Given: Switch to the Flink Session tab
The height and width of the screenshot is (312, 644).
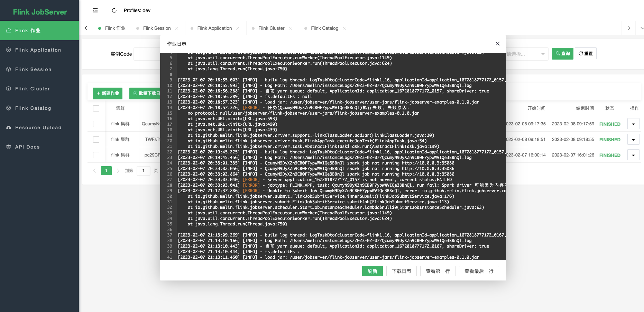Looking at the screenshot, I should 157,28.
